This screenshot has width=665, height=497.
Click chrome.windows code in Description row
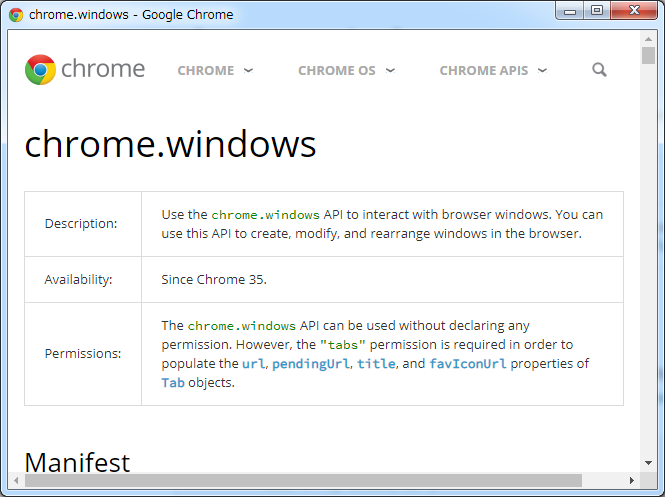265,215
